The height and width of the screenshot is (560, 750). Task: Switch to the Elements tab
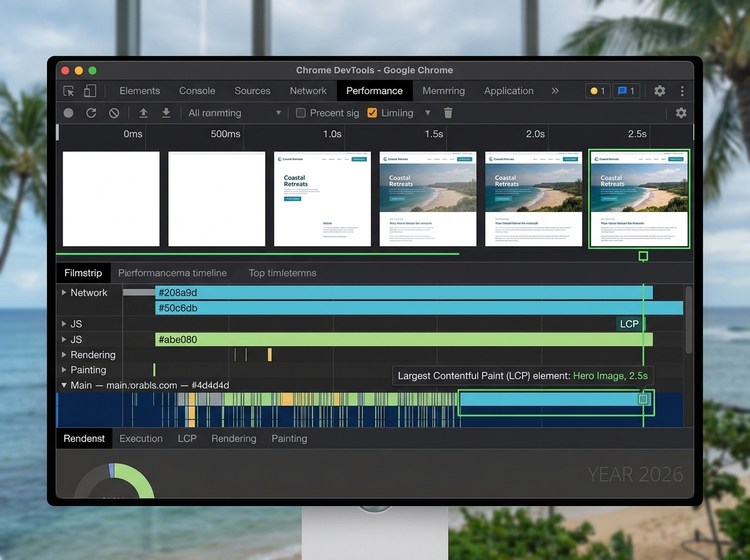click(140, 91)
